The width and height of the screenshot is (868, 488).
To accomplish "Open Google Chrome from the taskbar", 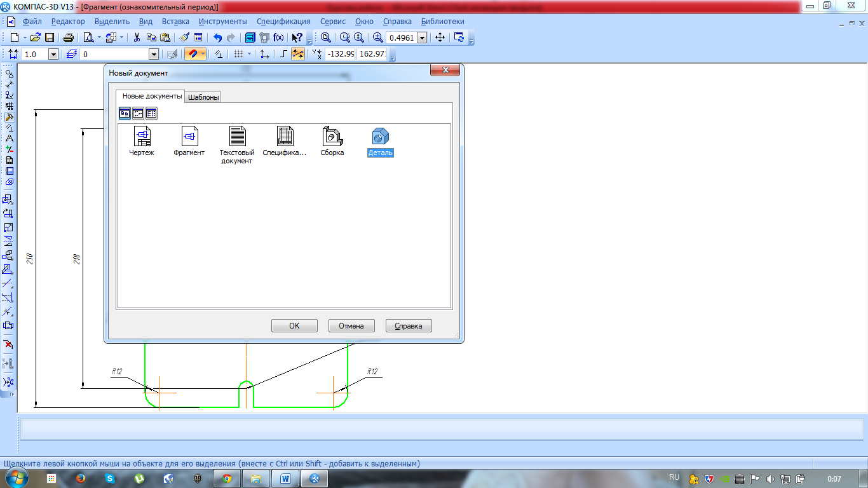I will pos(227,478).
